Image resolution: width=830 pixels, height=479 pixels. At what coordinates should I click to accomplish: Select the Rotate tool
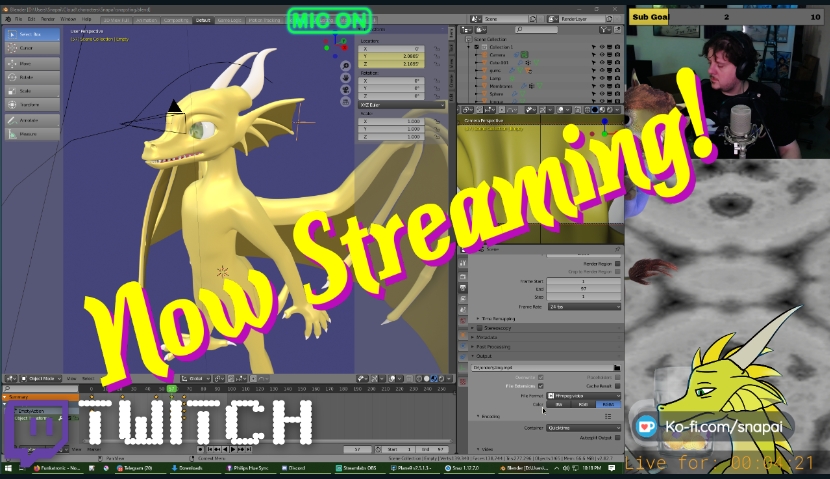[32, 77]
